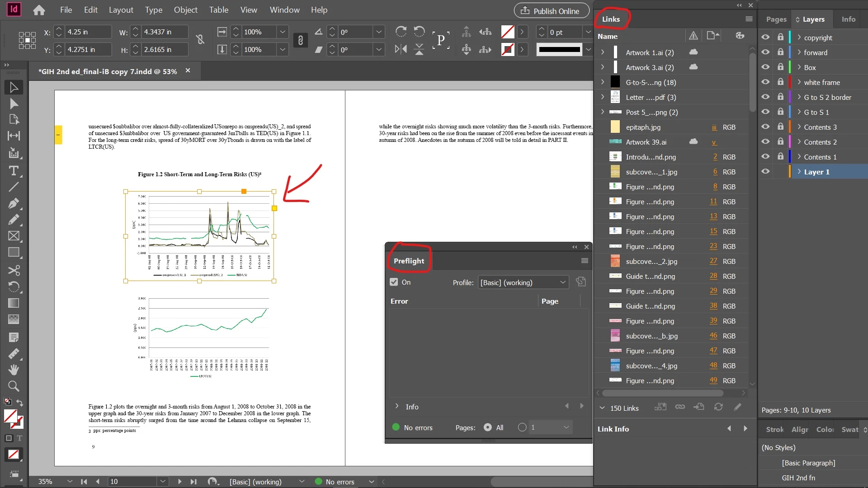The height and width of the screenshot is (488, 868).
Task: Click Update Link icon in Links panel
Action: coord(718,407)
